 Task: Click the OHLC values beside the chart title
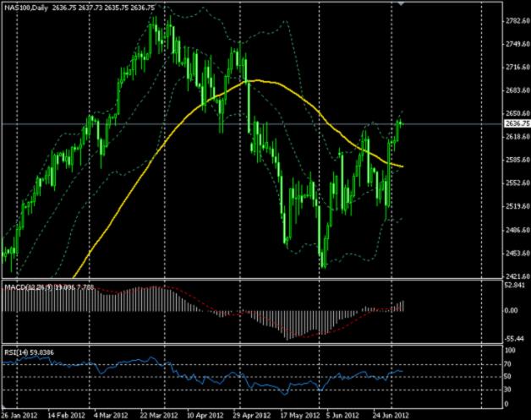point(103,8)
